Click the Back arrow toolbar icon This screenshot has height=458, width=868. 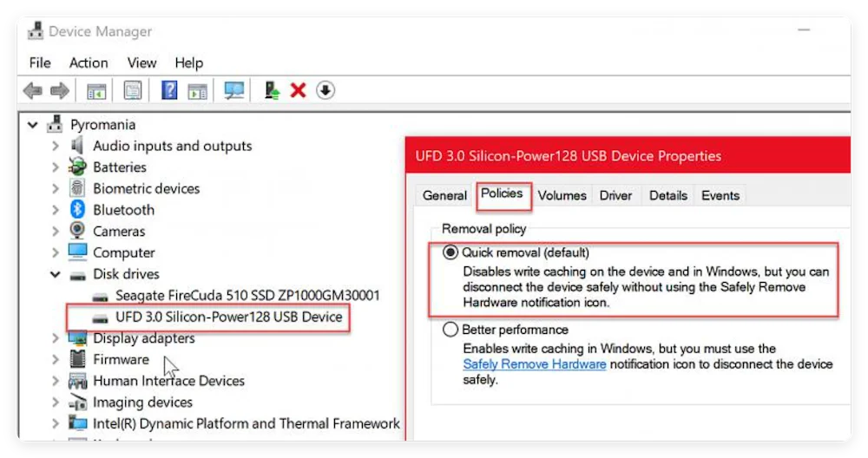(33, 90)
